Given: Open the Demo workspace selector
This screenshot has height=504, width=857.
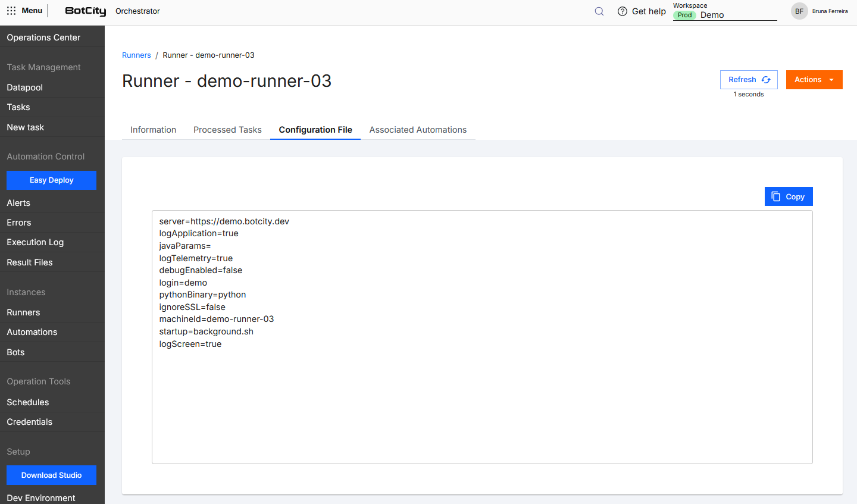Looking at the screenshot, I should (x=725, y=15).
